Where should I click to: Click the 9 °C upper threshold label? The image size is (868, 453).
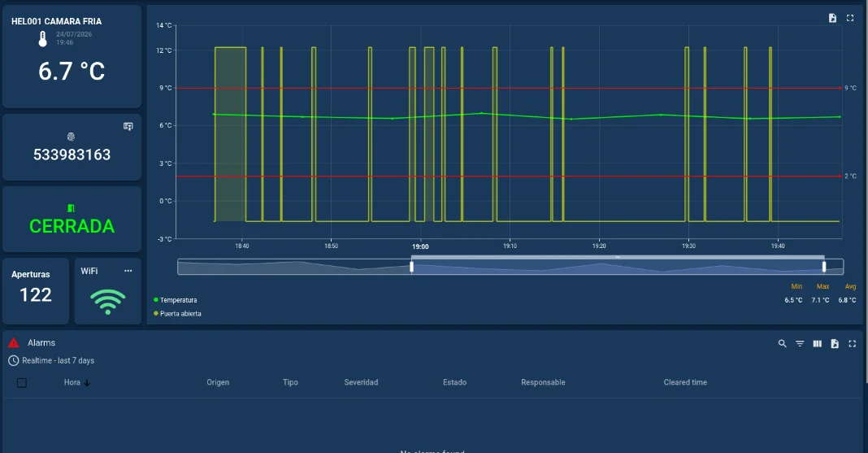coord(850,88)
